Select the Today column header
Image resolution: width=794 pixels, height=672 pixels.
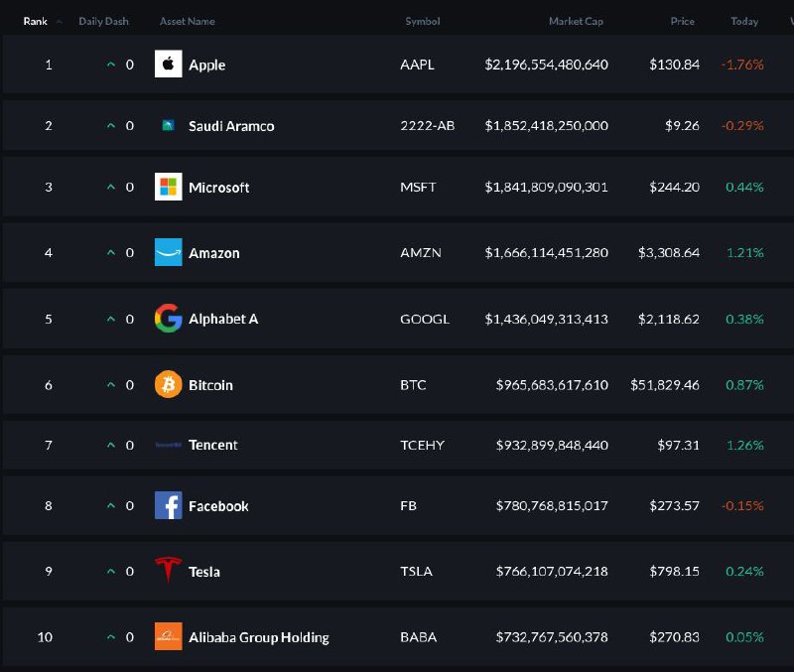point(744,21)
